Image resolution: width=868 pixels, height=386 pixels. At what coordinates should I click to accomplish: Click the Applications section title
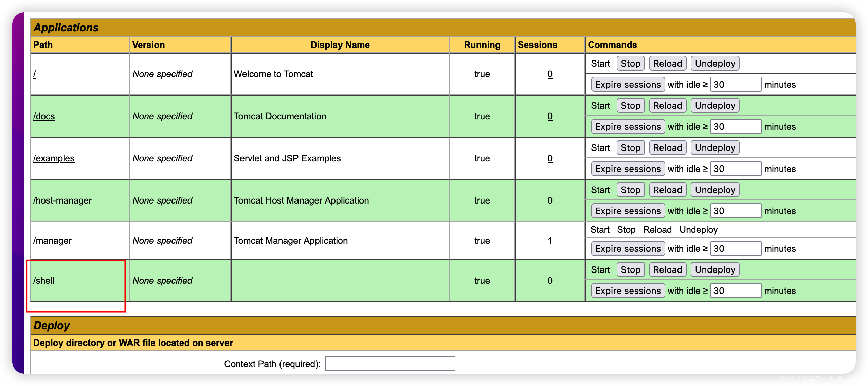click(66, 28)
